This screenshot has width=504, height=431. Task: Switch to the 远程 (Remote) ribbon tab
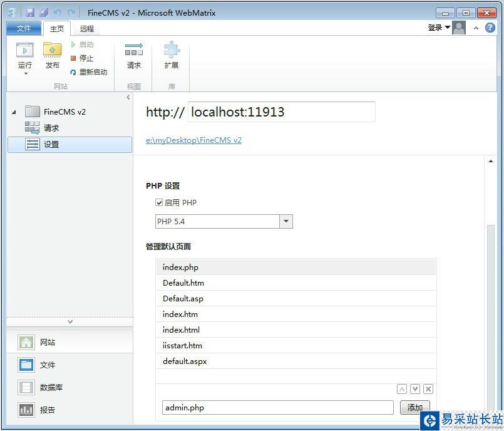[87, 29]
